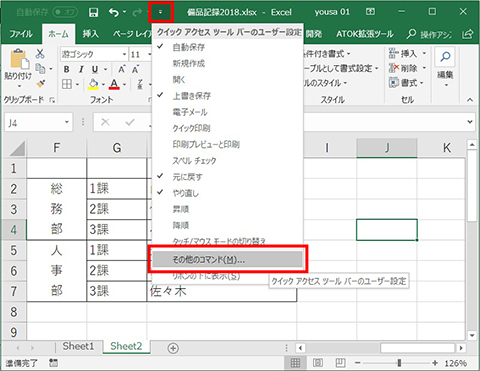The height and width of the screenshot is (371, 480).
Task: Click the confirm checkmark in formula bar
Action: pos(130,122)
